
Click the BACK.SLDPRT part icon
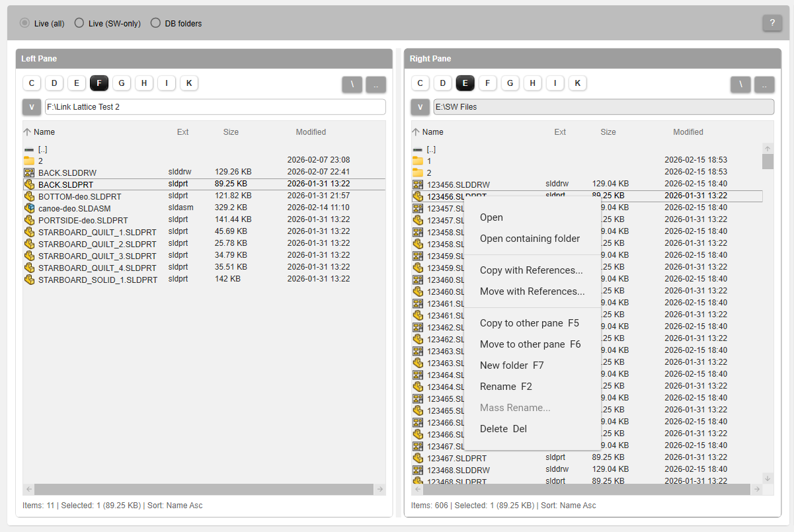pyautogui.click(x=29, y=184)
